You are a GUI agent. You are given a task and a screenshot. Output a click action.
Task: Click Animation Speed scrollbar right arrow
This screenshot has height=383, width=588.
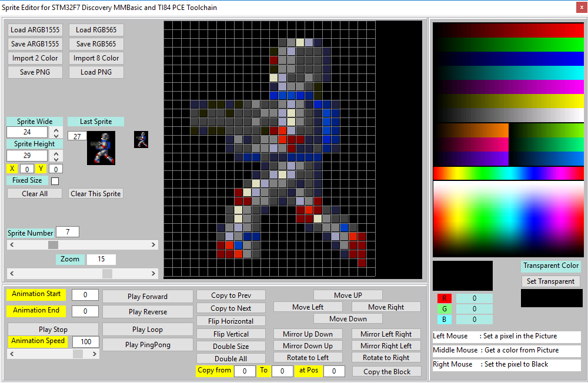click(x=95, y=354)
